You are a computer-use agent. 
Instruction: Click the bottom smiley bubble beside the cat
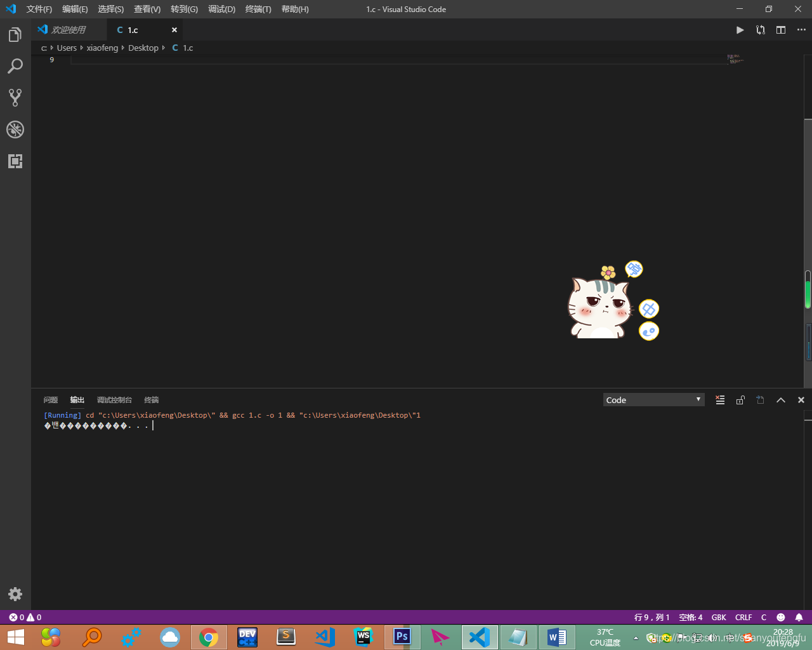649,331
